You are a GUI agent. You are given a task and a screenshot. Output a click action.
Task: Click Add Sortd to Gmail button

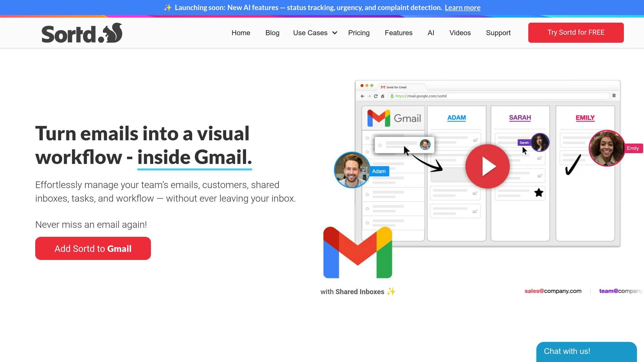[93, 248]
